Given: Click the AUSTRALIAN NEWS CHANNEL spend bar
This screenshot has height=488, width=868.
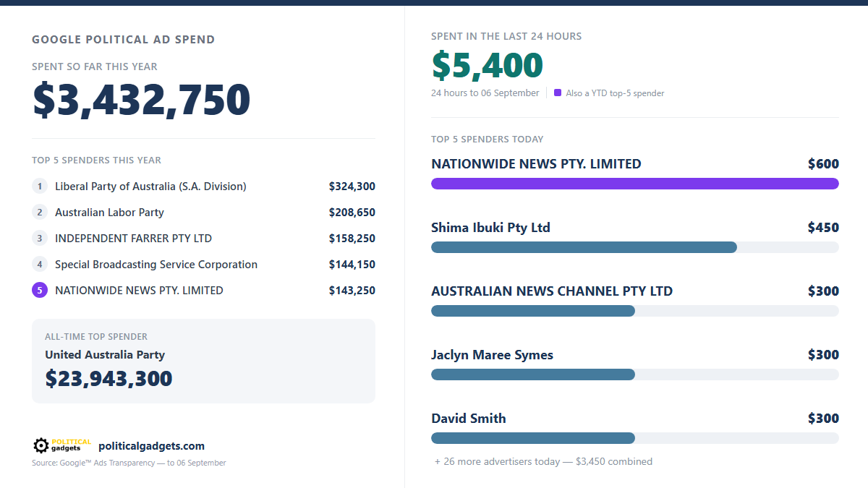Looking at the screenshot, I should 533,311.
